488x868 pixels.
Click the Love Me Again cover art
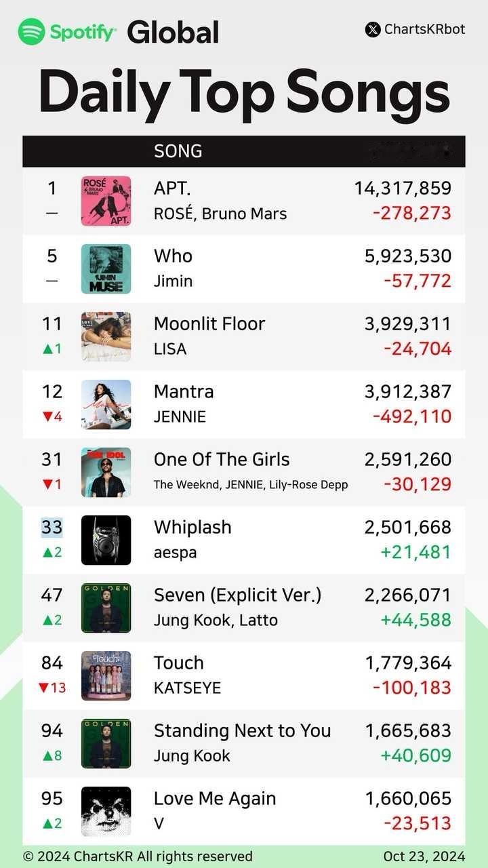106,811
